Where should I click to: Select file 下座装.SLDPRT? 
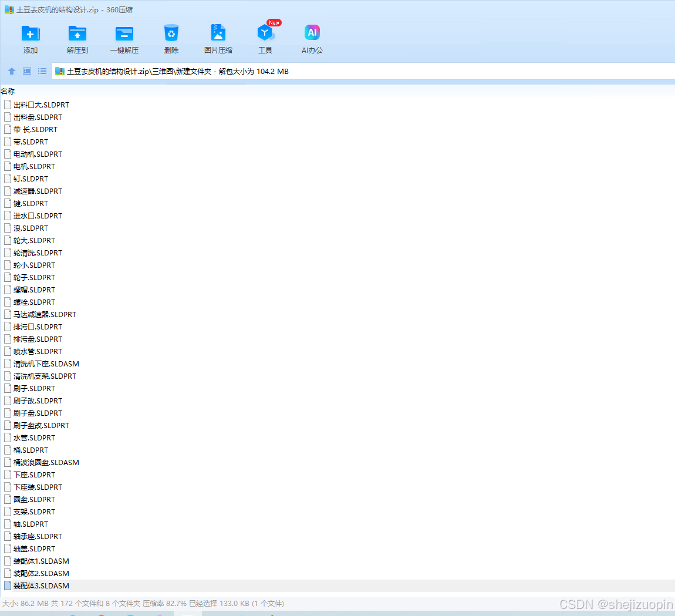38,487
